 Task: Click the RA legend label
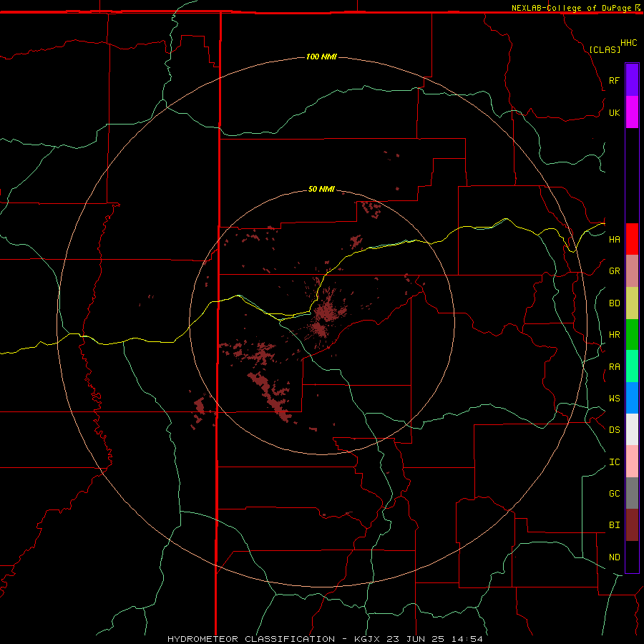614,367
